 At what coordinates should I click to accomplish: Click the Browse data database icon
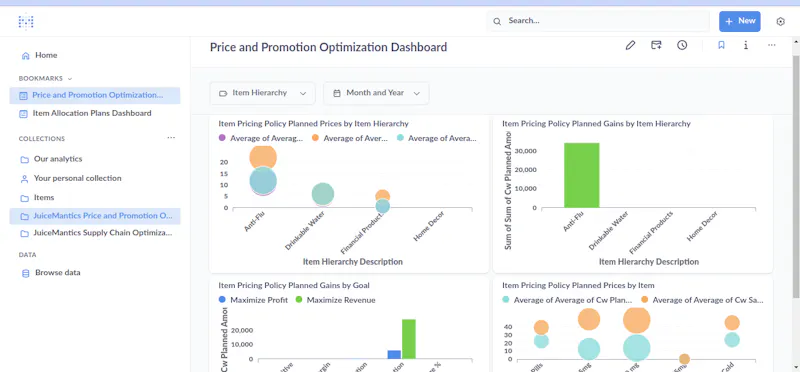[26, 274]
